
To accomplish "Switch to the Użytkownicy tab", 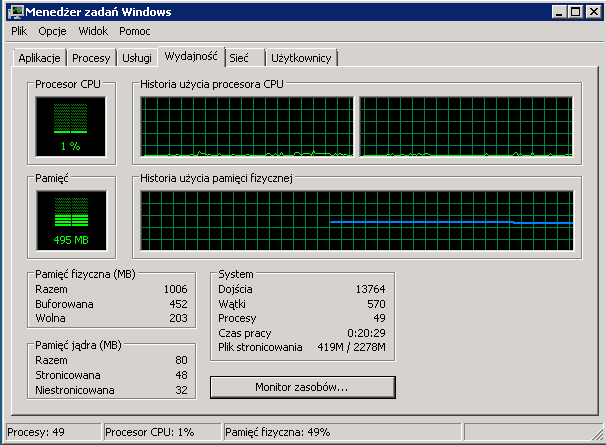I will pyautogui.click(x=301, y=58).
